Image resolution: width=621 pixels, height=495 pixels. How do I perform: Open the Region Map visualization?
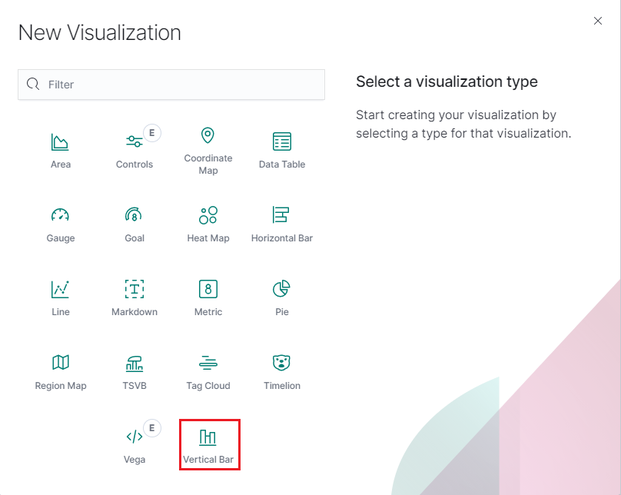pos(60,370)
